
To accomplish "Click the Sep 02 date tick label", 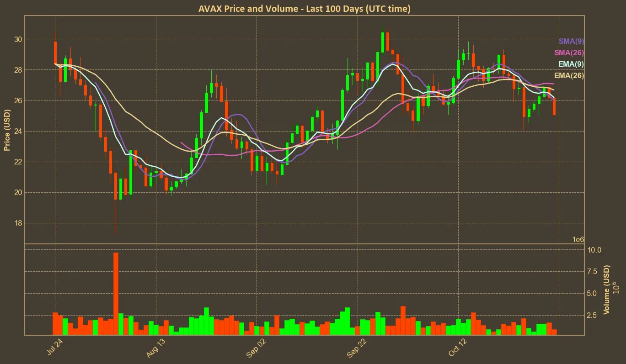I will tap(255, 348).
